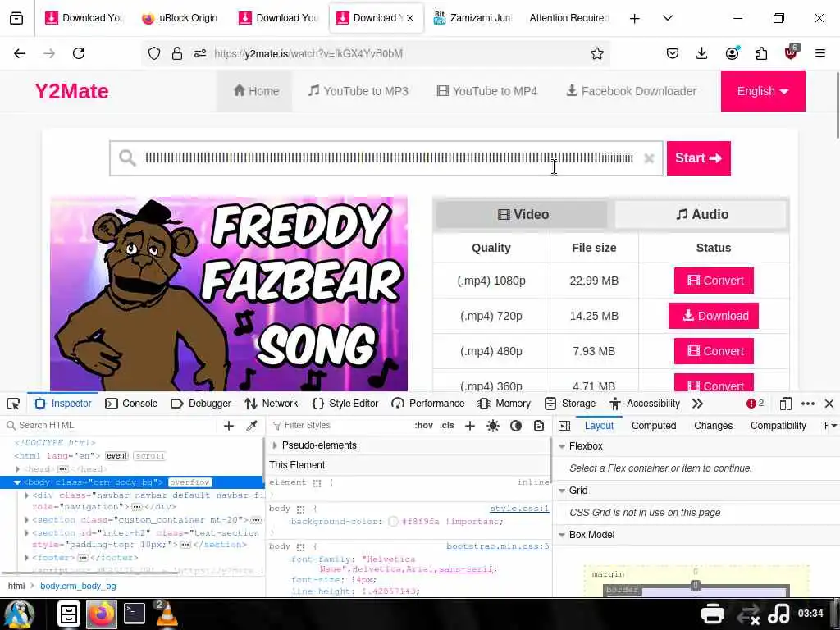Open the Compatibility sidebar tab
Screen dimensions: 840x630
[778, 426]
